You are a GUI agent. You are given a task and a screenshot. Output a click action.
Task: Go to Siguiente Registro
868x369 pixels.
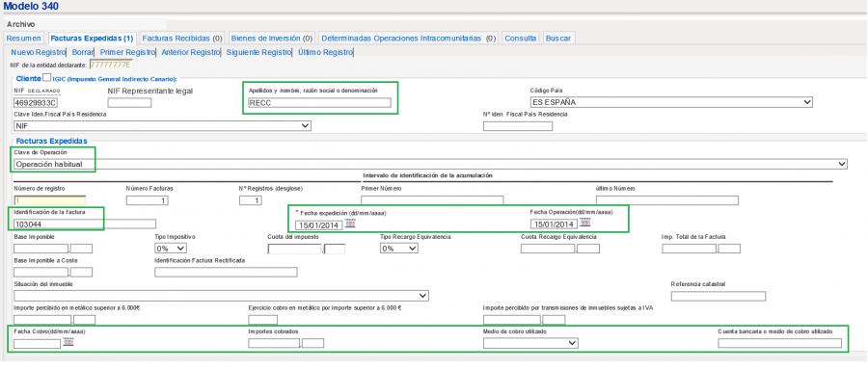tap(259, 53)
